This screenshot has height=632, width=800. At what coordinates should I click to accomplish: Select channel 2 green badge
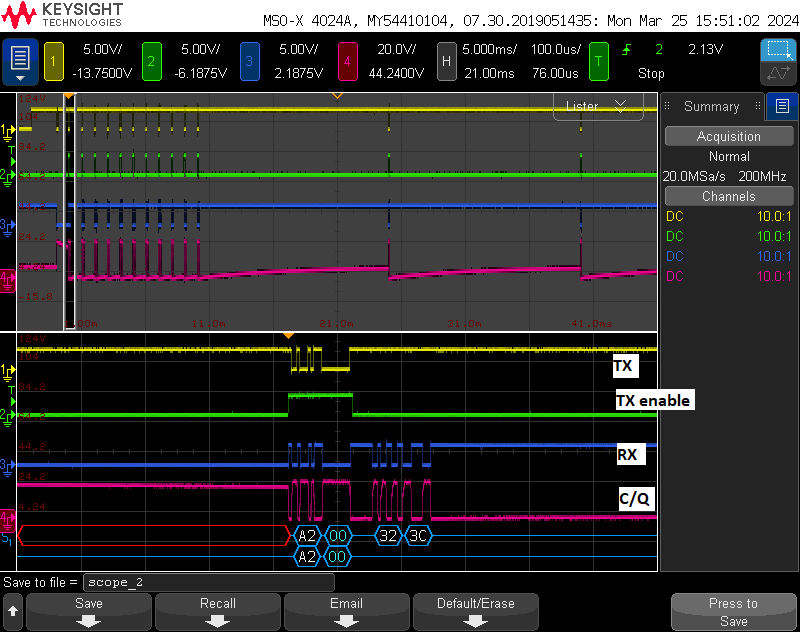(x=152, y=62)
